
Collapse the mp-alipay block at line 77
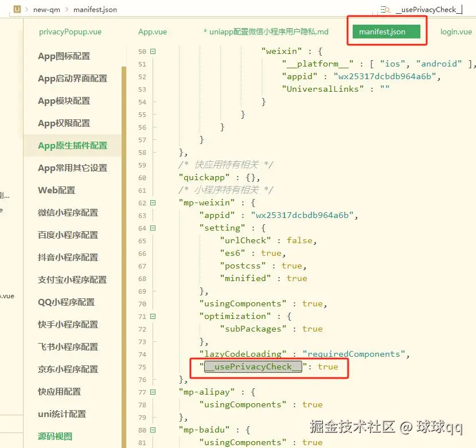click(x=153, y=392)
